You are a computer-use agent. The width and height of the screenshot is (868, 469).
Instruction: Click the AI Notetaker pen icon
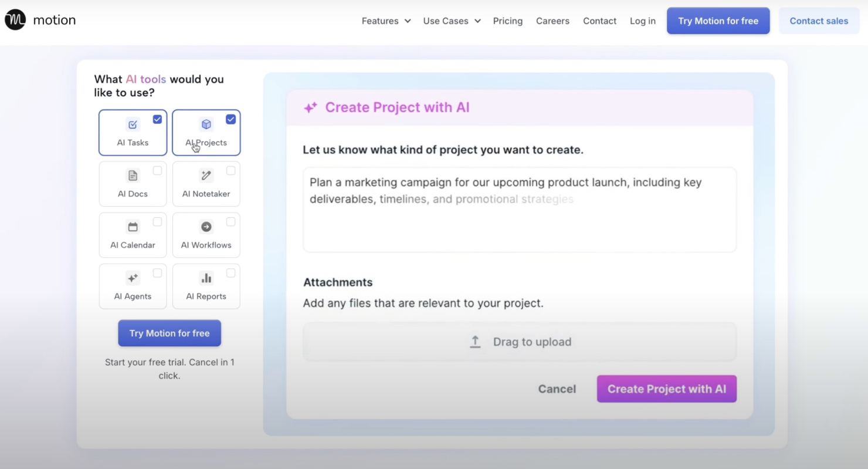pyautogui.click(x=206, y=176)
